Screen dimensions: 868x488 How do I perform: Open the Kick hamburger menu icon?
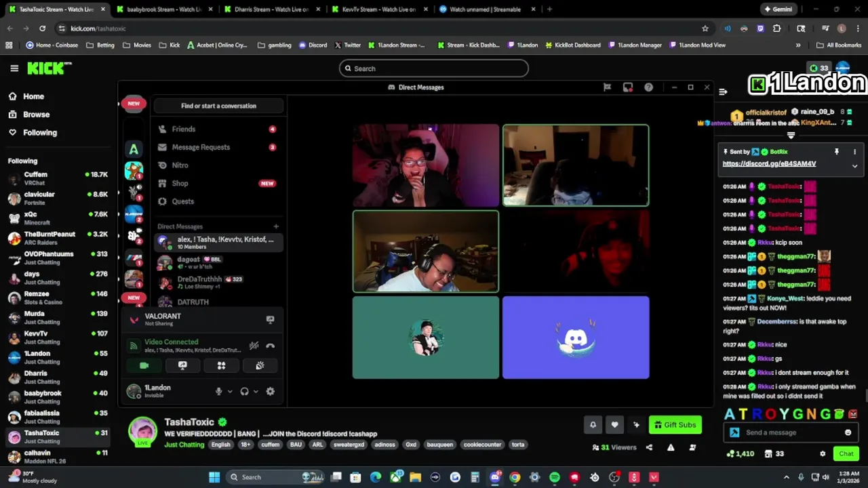pyautogui.click(x=14, y=68)
